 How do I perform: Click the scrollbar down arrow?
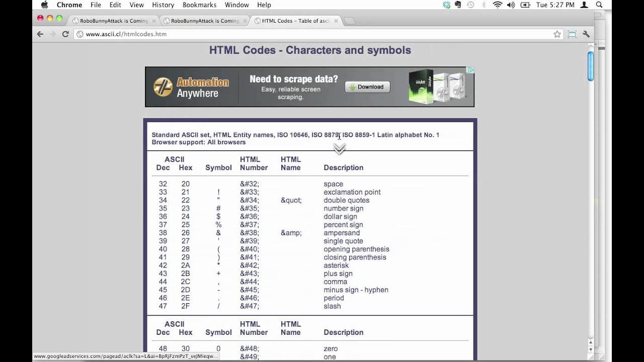591,349
